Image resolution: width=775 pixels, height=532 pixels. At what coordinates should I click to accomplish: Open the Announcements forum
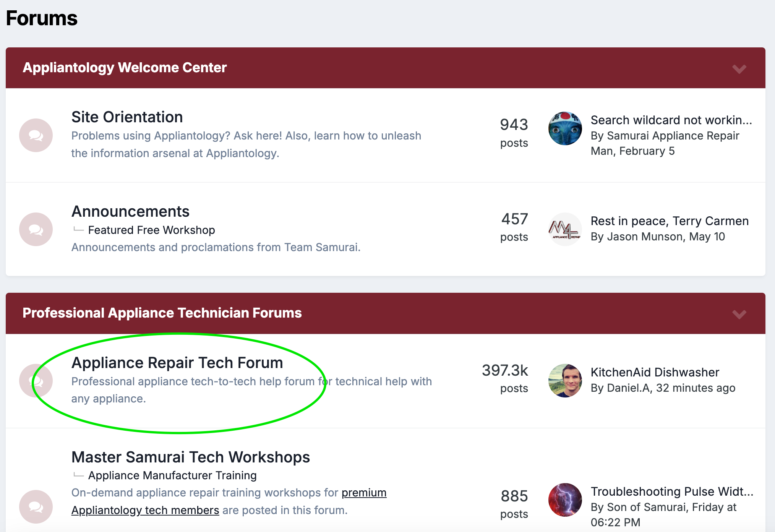pos(130,211)
